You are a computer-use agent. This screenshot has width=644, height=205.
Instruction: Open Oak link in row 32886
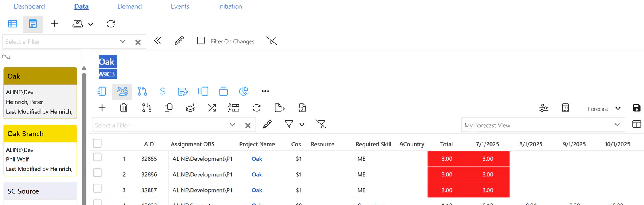click(257, 174)
